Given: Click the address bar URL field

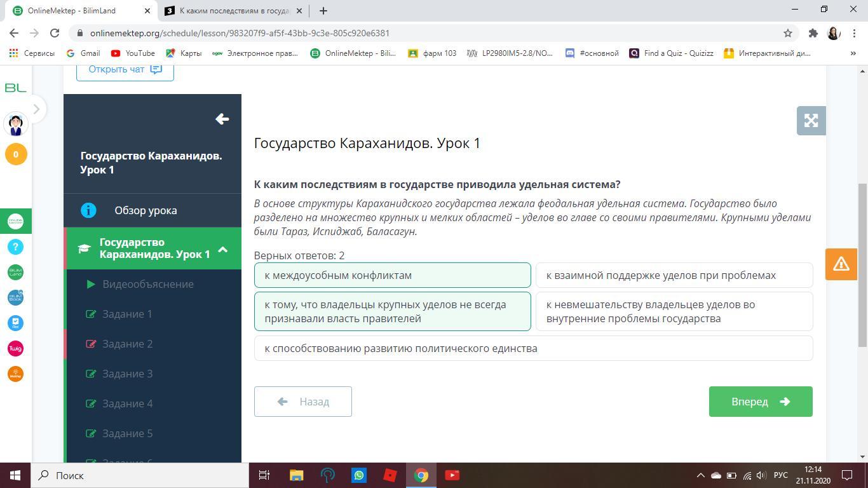Looking at the screenshot, I should click(432, 33).
